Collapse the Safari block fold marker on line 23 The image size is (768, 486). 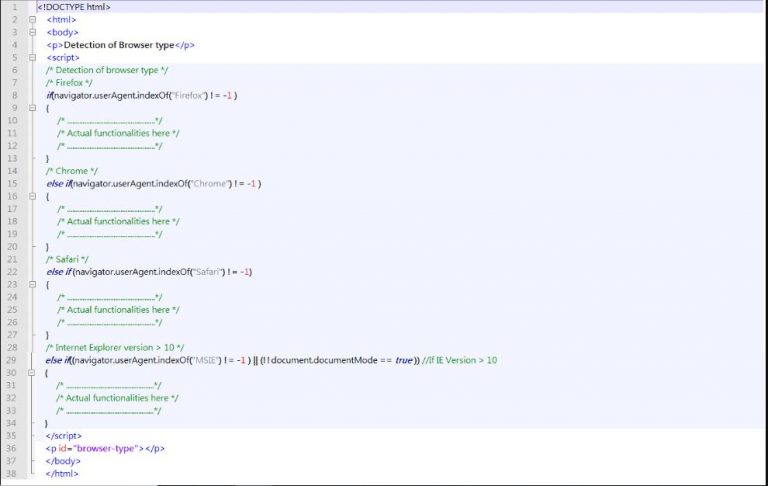(x=32, y=284)
